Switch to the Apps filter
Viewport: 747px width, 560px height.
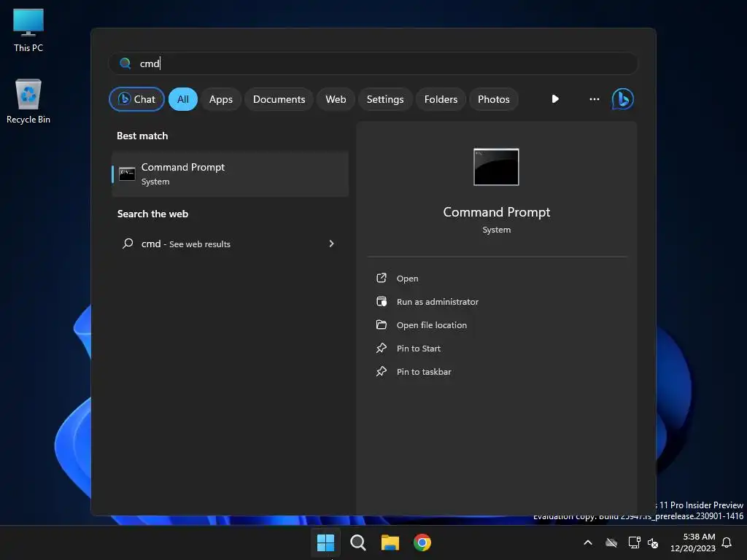click(220, 99)
